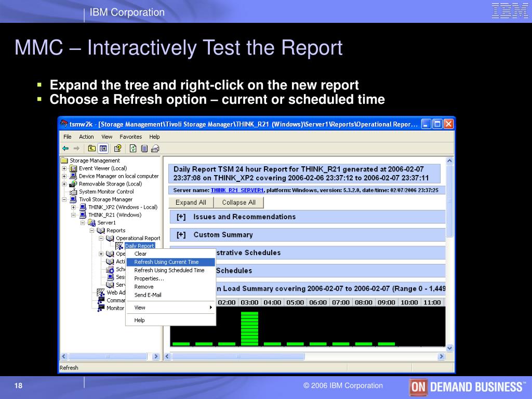Click the Daily Report chart icon

pyautogui.click(x=119, y=246)
